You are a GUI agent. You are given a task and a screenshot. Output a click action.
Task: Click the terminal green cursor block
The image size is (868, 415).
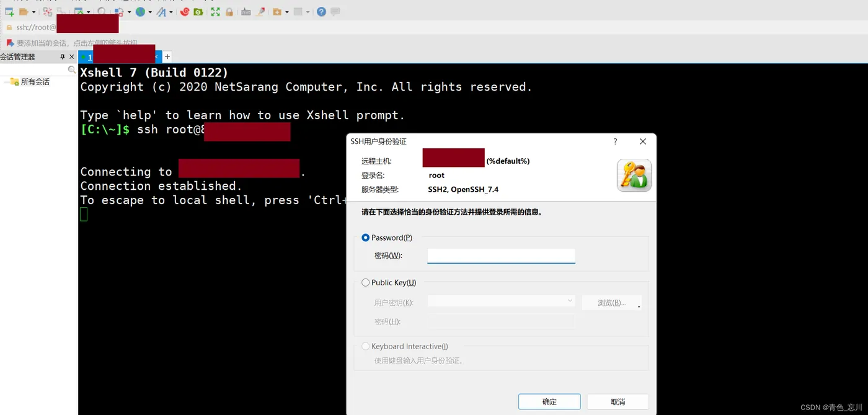84,214
